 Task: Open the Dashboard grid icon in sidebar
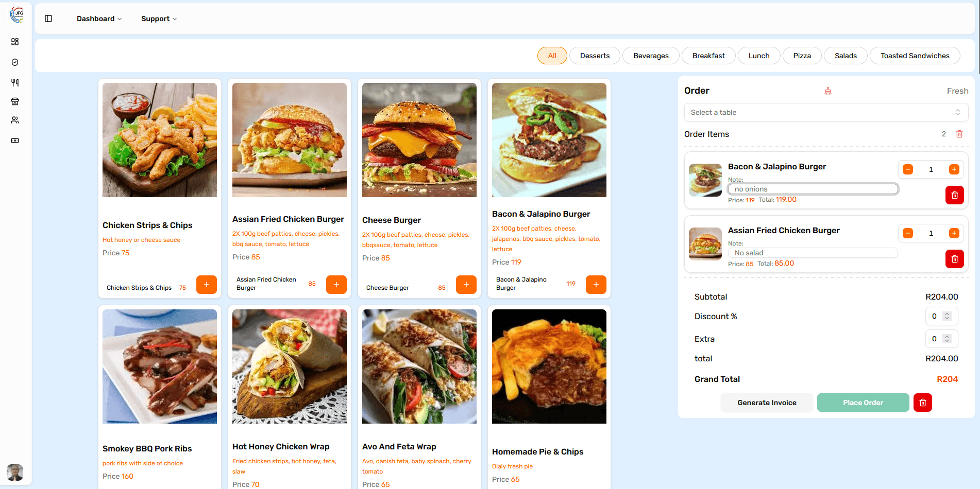tap(14, 42)
